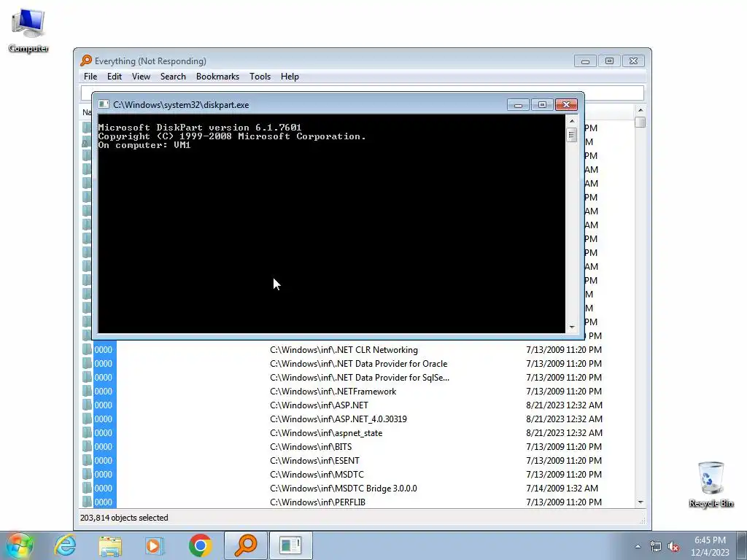Open Edit menu in Everything
The width and height of the screenshot is (747, 560).
pos(115,76)
